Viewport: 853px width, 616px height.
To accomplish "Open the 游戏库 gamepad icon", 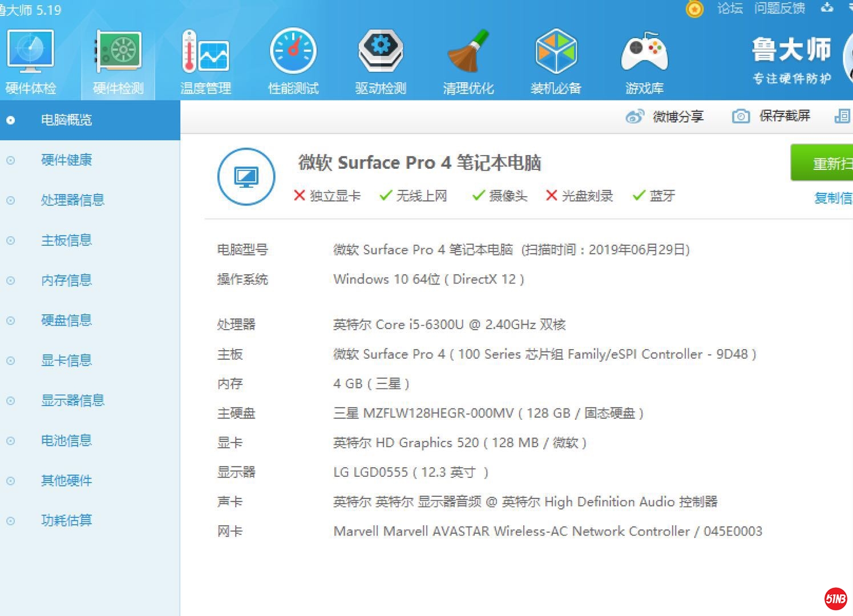I will pyautogui.click(x=644, y=54).
